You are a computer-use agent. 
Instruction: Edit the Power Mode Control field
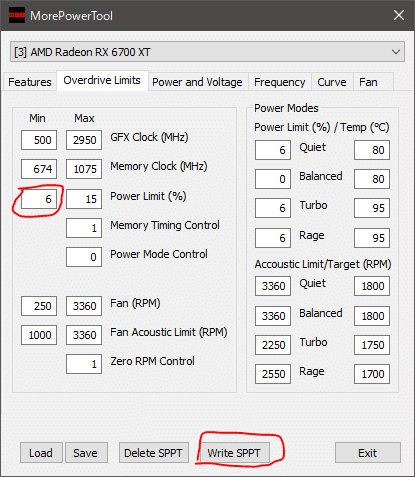pyautogui.click(x=84, y=257)
